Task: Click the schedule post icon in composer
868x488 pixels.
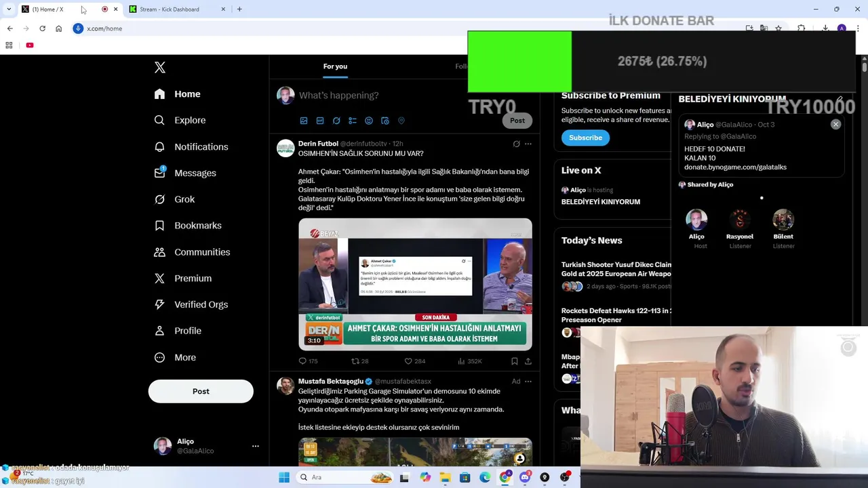Action: coord(385,121)
